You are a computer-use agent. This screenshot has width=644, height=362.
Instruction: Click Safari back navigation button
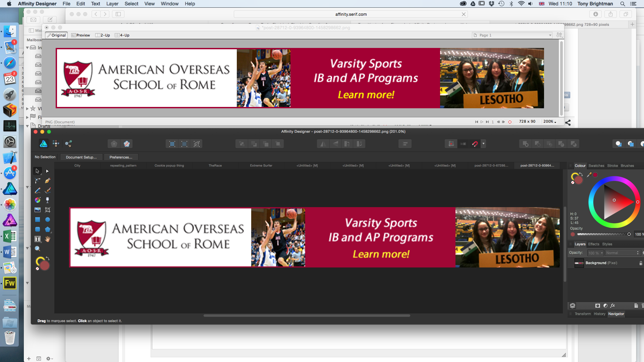point(96,14)
